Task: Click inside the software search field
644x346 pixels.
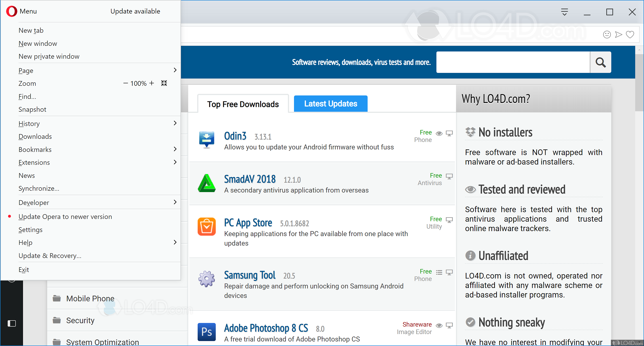Action: (512, 62)
